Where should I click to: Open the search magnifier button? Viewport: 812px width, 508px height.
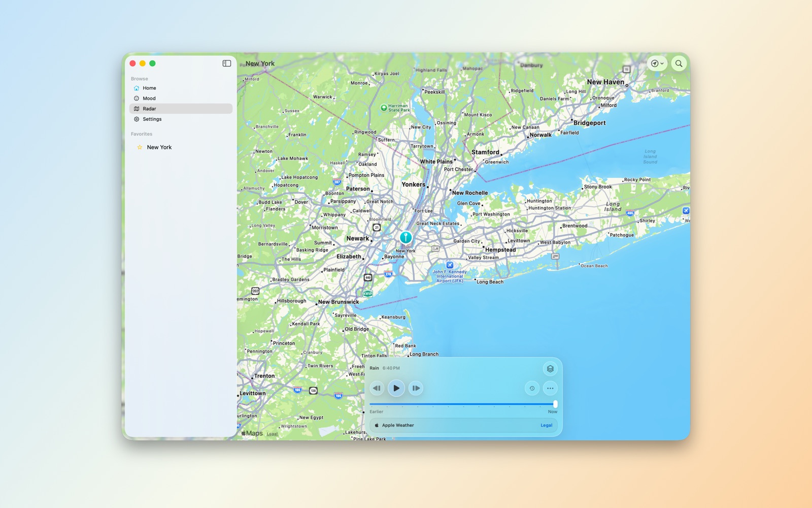click(x=679, y=63)
